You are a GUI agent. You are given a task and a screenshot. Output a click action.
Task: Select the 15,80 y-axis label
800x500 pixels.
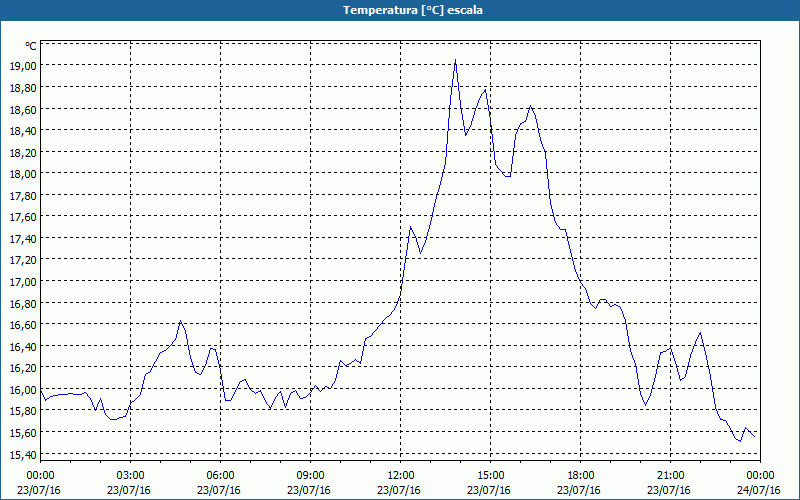23,411
